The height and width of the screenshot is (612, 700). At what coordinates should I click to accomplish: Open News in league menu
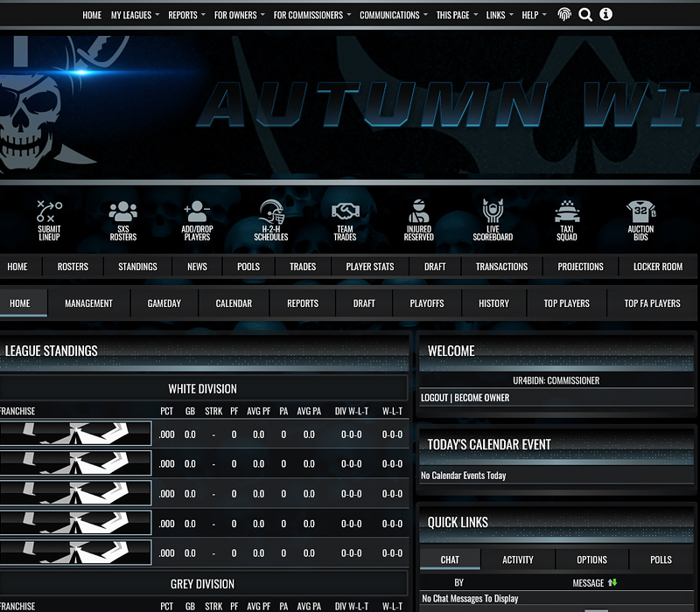pyautogui.click(x=197, y=267)
